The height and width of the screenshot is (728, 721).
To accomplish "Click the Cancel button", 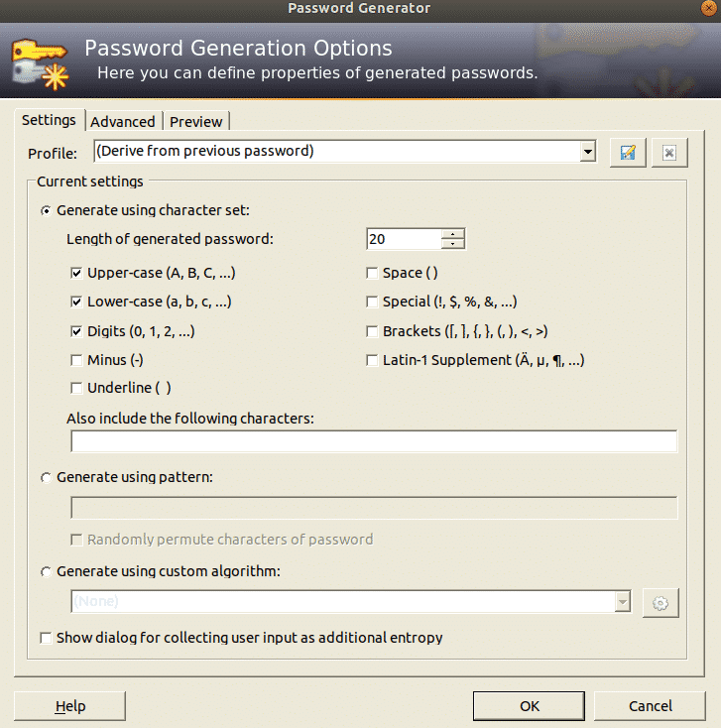I will (x=651, y=706).
